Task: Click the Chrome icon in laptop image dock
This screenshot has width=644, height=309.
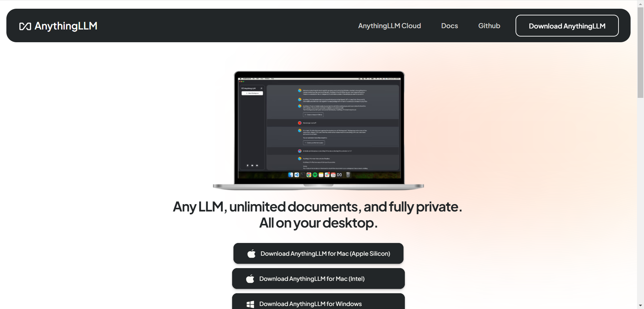Action: [x=309, y=175]
